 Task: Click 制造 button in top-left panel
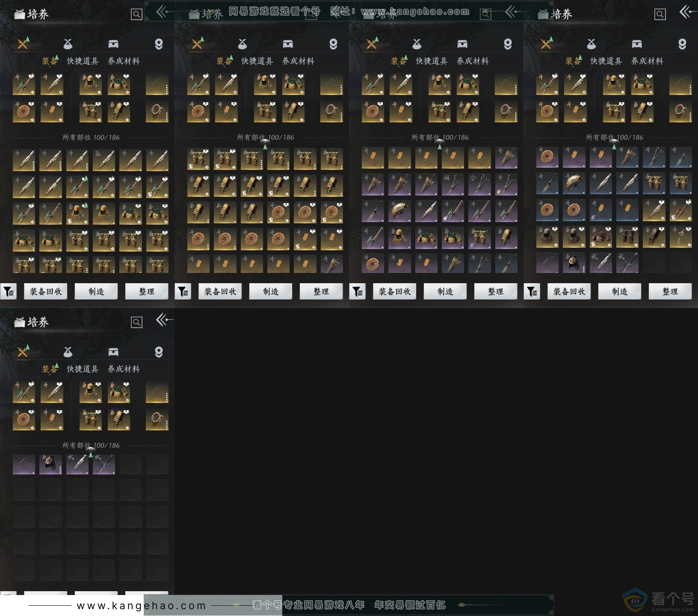96,292
